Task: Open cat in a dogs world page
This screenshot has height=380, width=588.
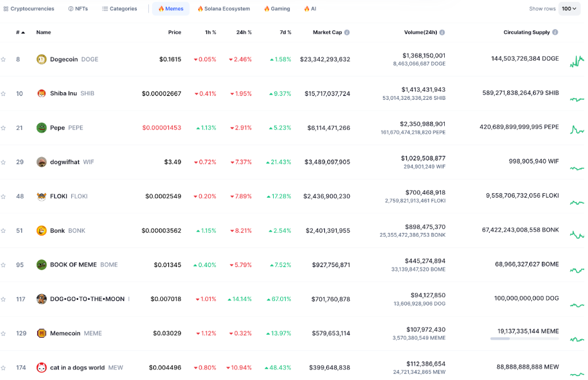Action: [86, 367]
